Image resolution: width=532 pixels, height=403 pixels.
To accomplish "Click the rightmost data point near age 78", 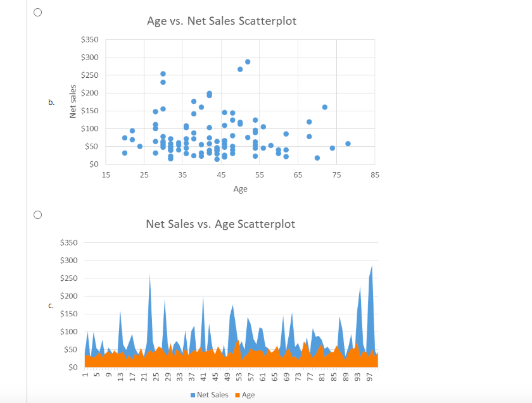I will pyautogui.click(x=348, y=144).
